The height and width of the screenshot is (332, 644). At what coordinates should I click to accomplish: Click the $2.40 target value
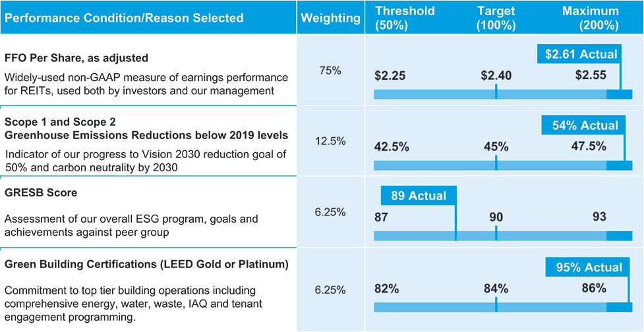(x=496, y=75)
